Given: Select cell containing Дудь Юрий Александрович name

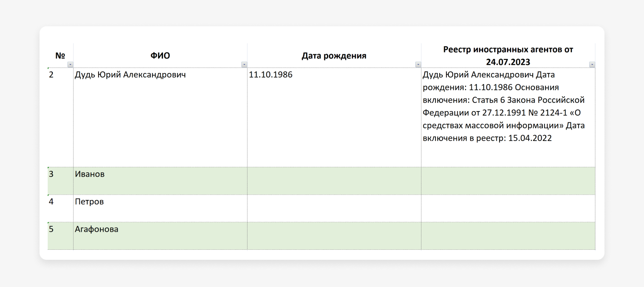Looking at the screenshot, I should 130,75.
